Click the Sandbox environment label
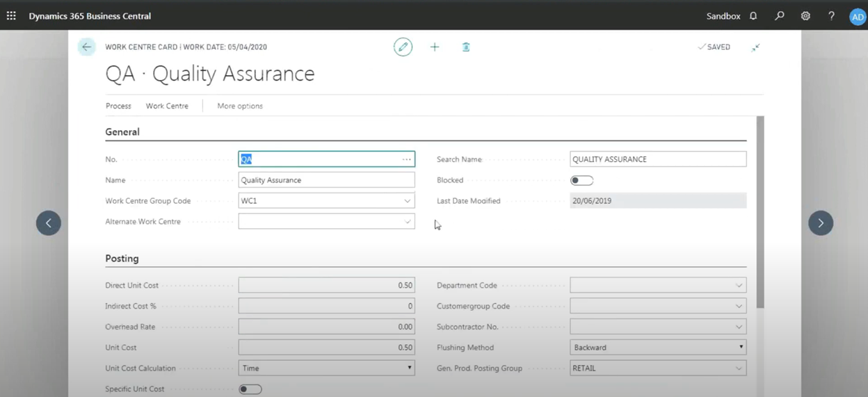Image resolution: width=868 pixels, height=397 pixels. coord(723,15)
